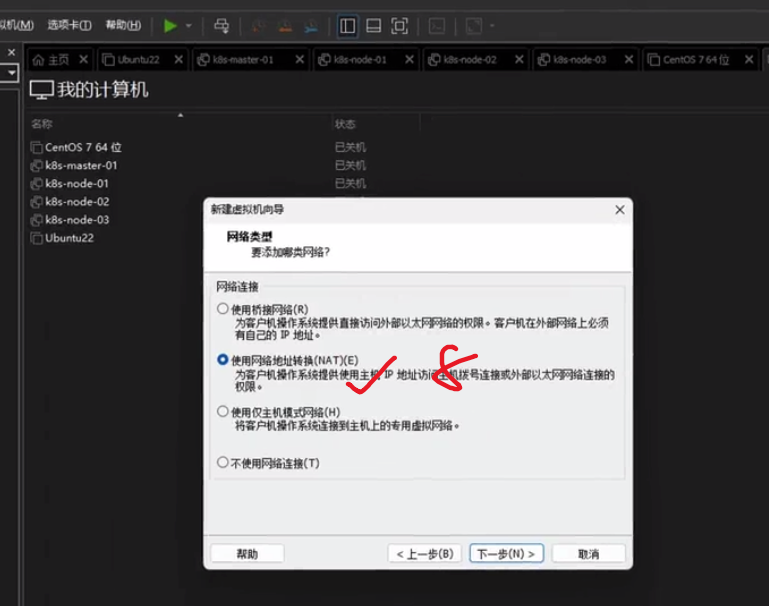This screenshot has height=606, width=769.
Task: Click the full screen mode toolbar icon
Action: coord(399,26)
